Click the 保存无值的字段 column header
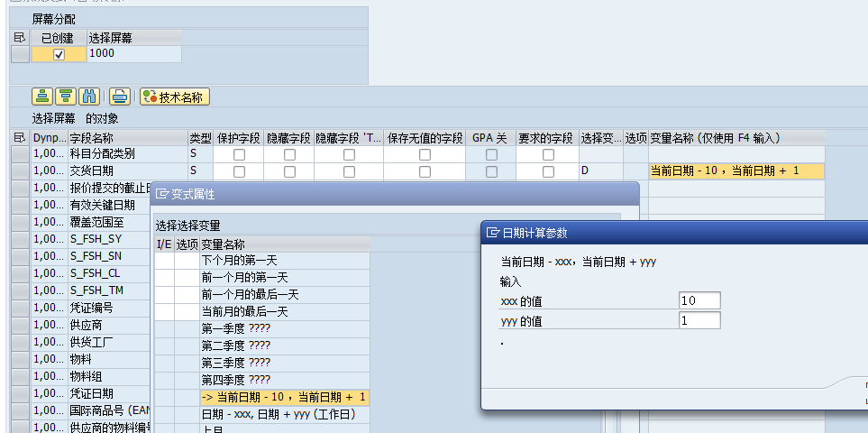Image resolution: width=868 pixels, height=433 pixels. click(425, 138)
